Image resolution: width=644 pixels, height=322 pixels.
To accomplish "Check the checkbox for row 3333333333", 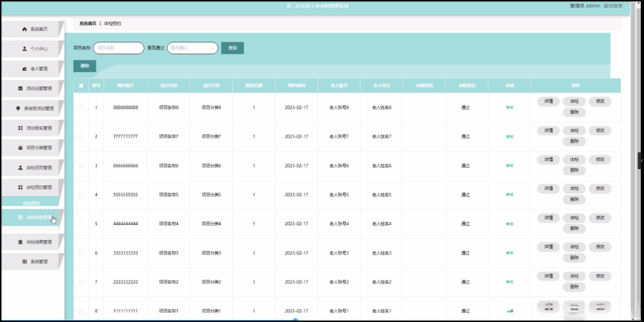I will point(81,253).
